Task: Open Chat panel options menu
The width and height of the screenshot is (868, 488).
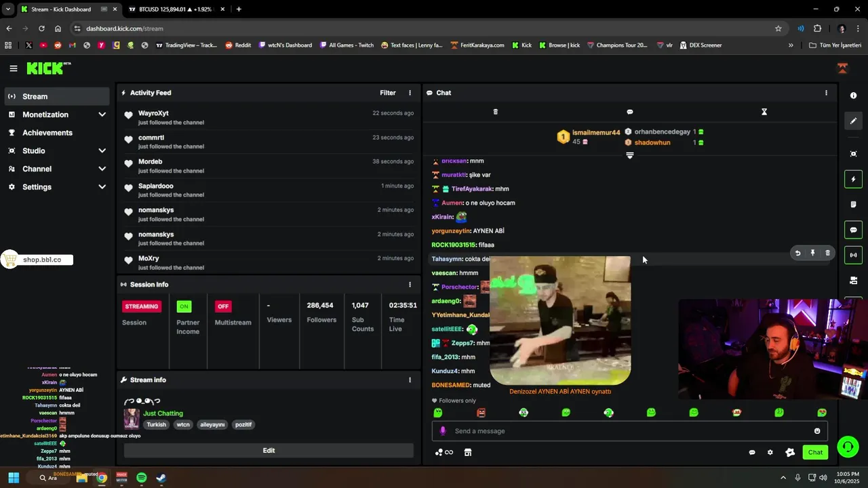Action: (826, 93)
